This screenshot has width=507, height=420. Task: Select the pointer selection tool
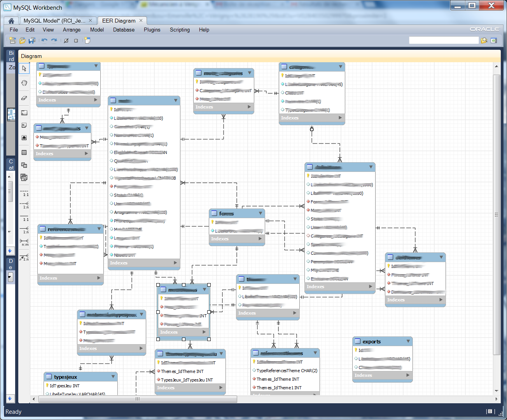pyautogui.click(x=24, y=68)
